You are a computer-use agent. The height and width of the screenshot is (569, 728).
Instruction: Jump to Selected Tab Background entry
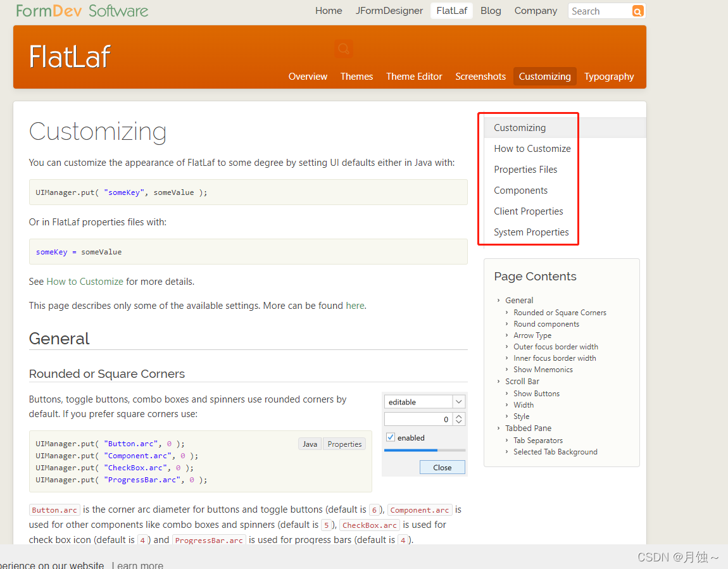[555, 451]
